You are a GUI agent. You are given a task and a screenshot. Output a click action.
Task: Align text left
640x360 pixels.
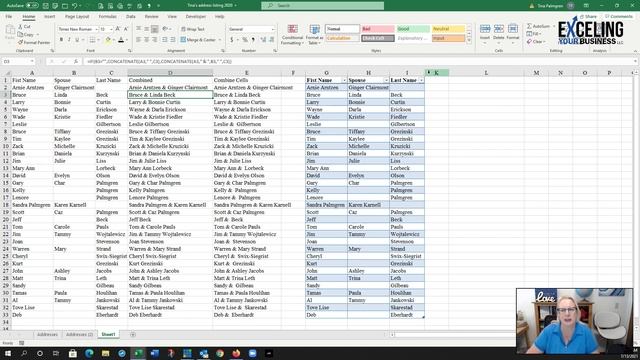pos(139,40)
